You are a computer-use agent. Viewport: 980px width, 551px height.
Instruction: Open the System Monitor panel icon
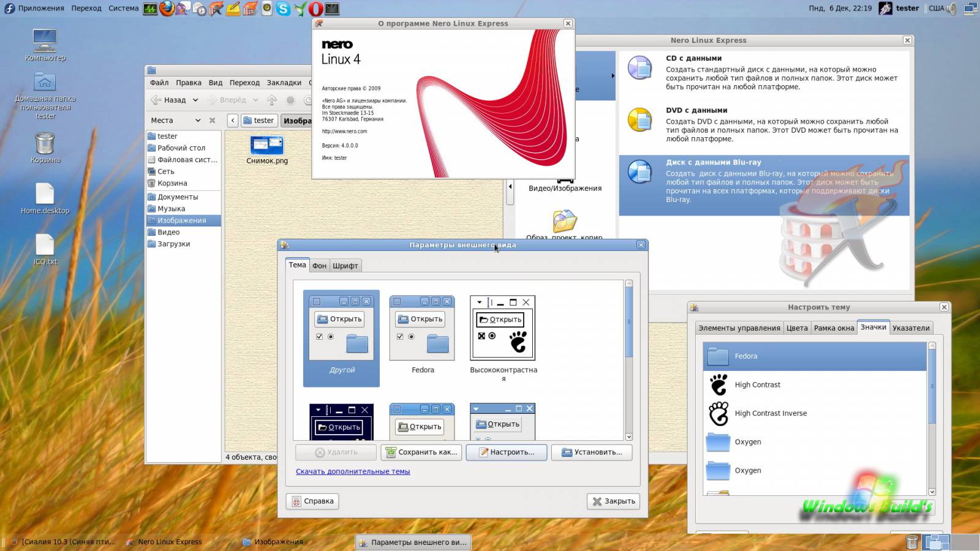pyautogui.click(x=150, y=9)
